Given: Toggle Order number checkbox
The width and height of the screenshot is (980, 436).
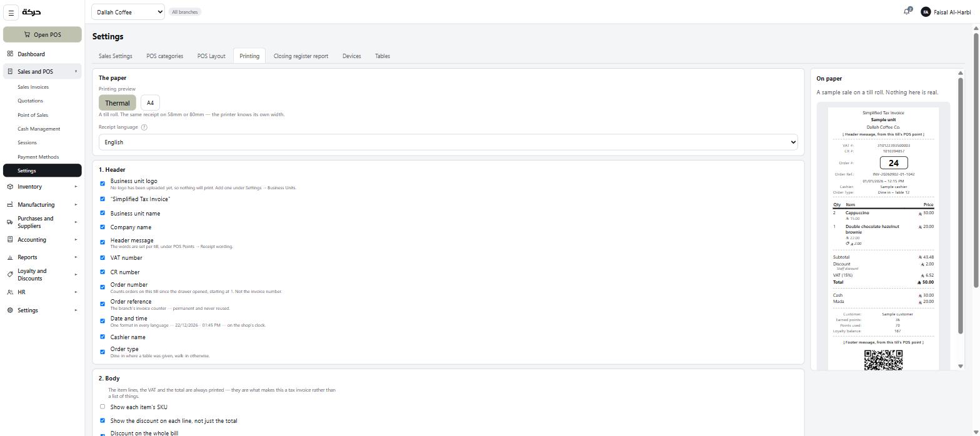Looking at the screenshot, I should click(x=102, y=287).
